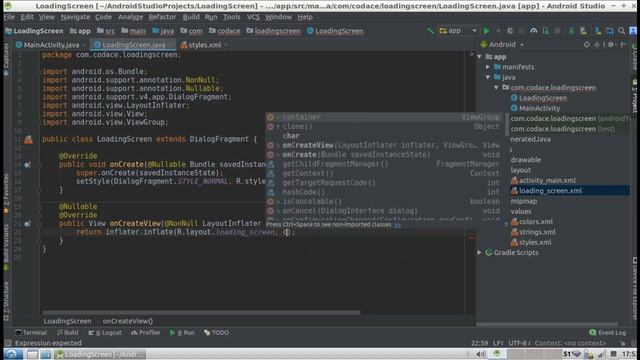Expand the Gradle Scripts node
Viewport: 640px width, 360px height.
(x=480, y=253)
